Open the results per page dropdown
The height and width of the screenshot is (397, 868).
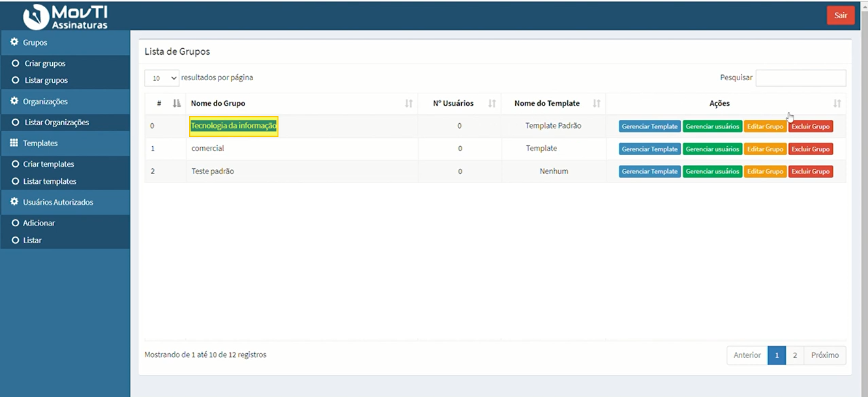(x=162, y=78)
